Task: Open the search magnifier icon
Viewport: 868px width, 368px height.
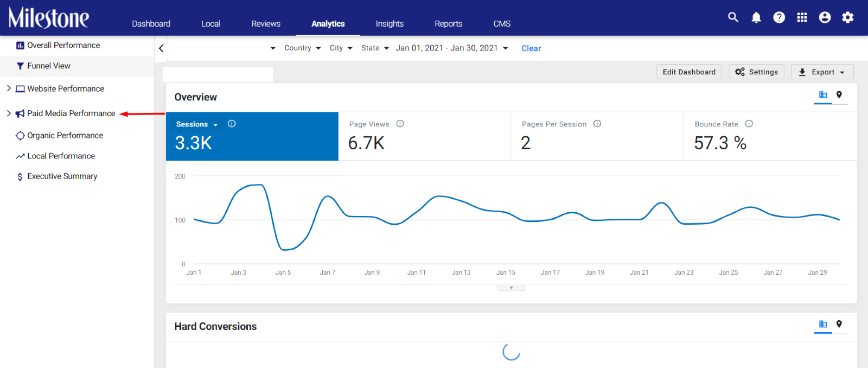Action: [733, 17]
